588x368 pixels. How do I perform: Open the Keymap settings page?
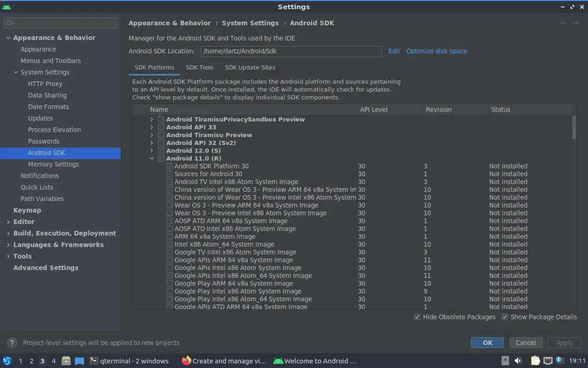tap(27, 210)
